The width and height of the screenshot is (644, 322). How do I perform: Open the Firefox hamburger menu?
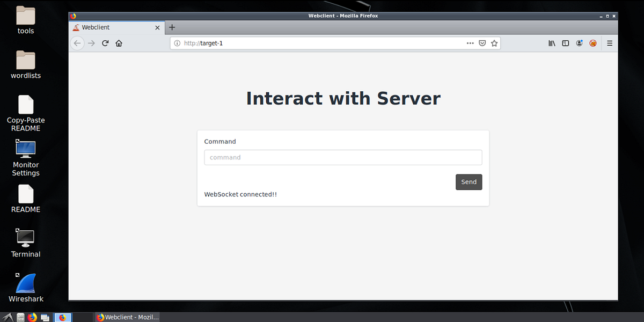(x=609, y=43)
